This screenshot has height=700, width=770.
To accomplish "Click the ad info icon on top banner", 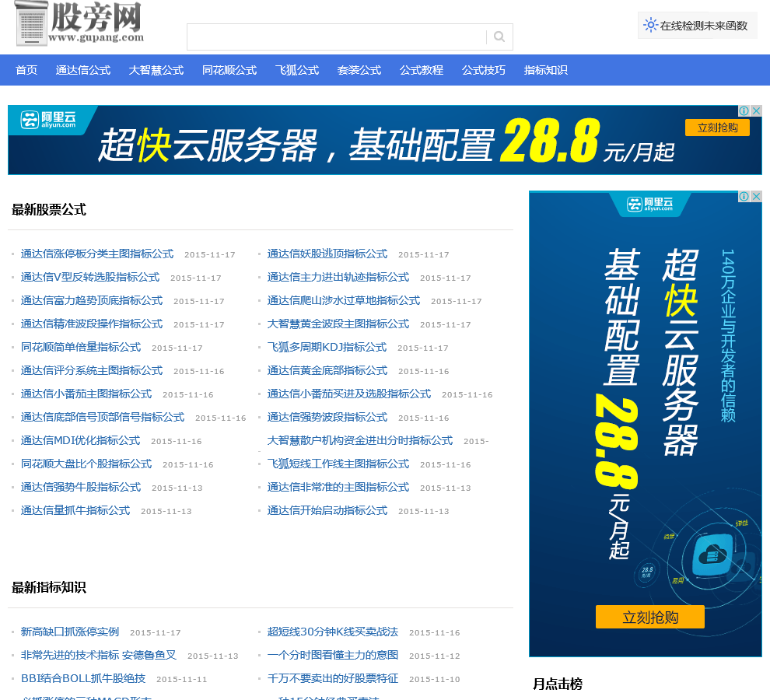I will click(744, 110).
